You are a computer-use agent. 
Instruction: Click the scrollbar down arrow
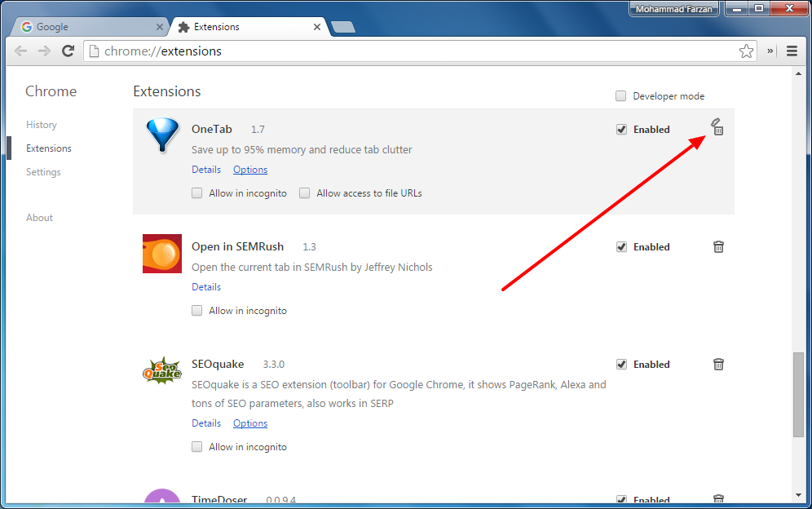click(x=798, y=495)
